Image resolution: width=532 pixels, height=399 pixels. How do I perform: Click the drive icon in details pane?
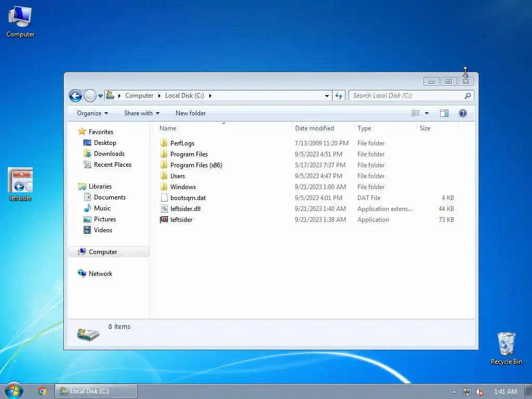click(88, 334)
